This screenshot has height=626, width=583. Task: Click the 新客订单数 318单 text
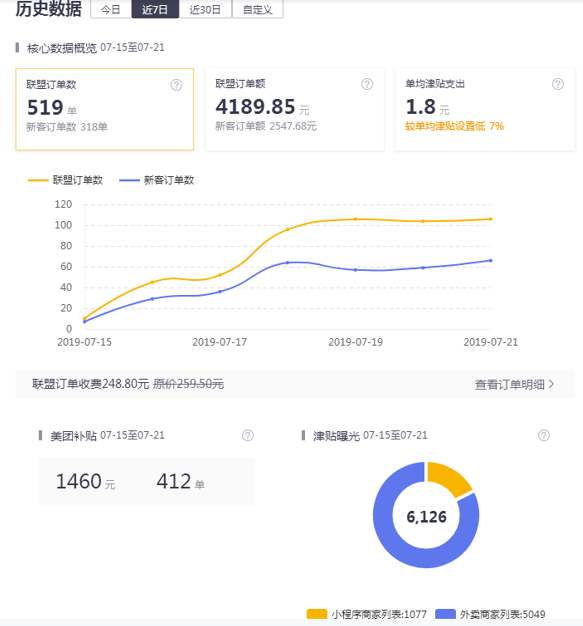(x=67, y=127)
